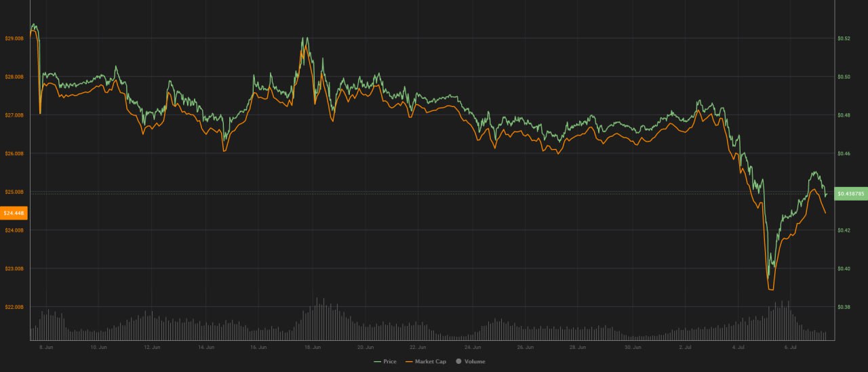This screenshot has width=868, height=372.
Task: Click the $28.00B market cap axis label
Action: (14, 77)
